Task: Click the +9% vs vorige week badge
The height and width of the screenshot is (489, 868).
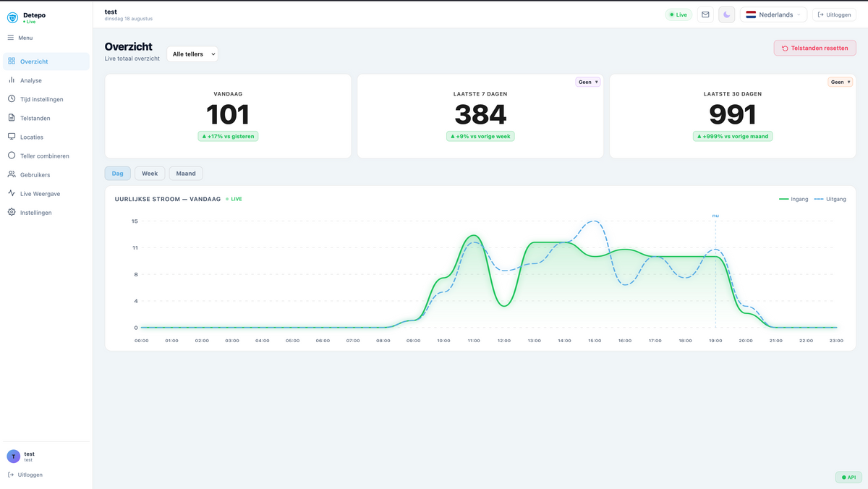Action: [x=480, y=136]
